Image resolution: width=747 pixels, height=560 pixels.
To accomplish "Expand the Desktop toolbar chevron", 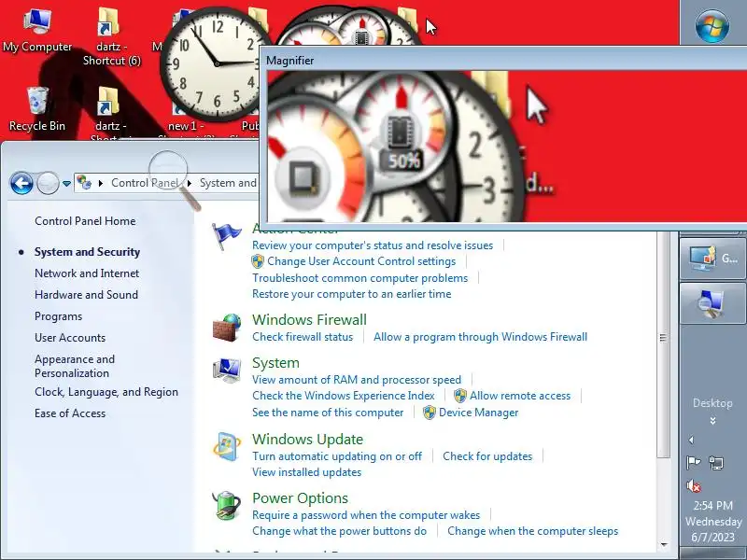I will pos(712,421).
